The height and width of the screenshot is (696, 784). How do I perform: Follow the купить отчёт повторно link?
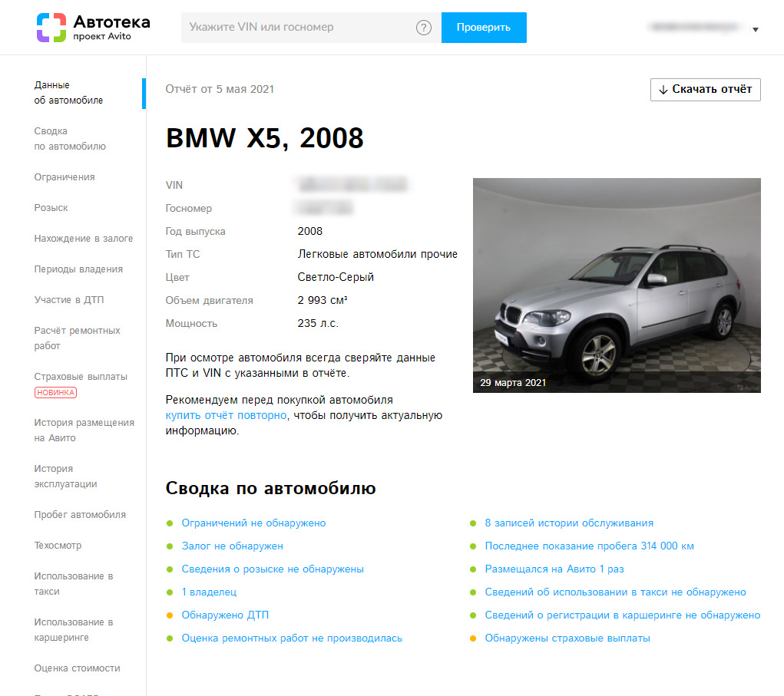point(226,415)
